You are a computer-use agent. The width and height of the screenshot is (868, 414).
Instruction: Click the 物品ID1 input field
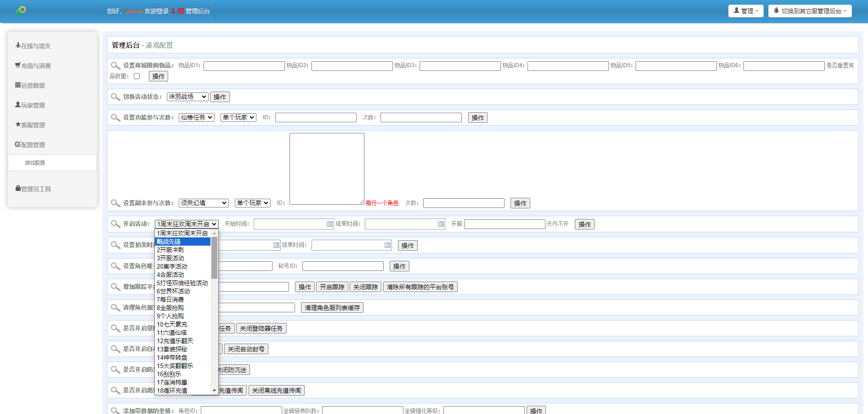[244, 66]
